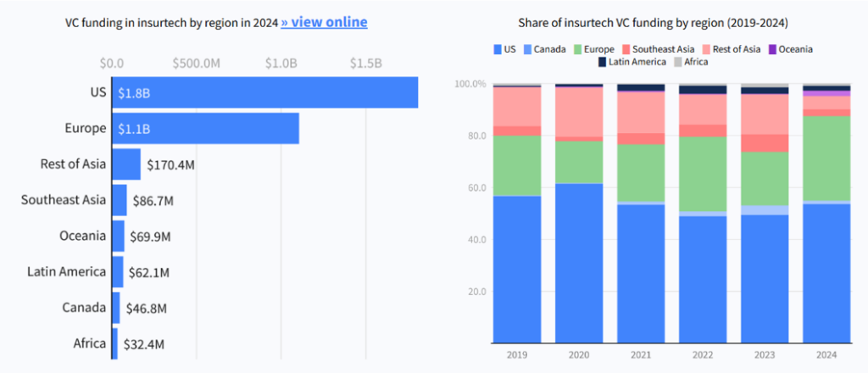Click the Rest of Asia horizontal bar
The height and width of the screenshot is (373, 868).
(x=126, y=164)
